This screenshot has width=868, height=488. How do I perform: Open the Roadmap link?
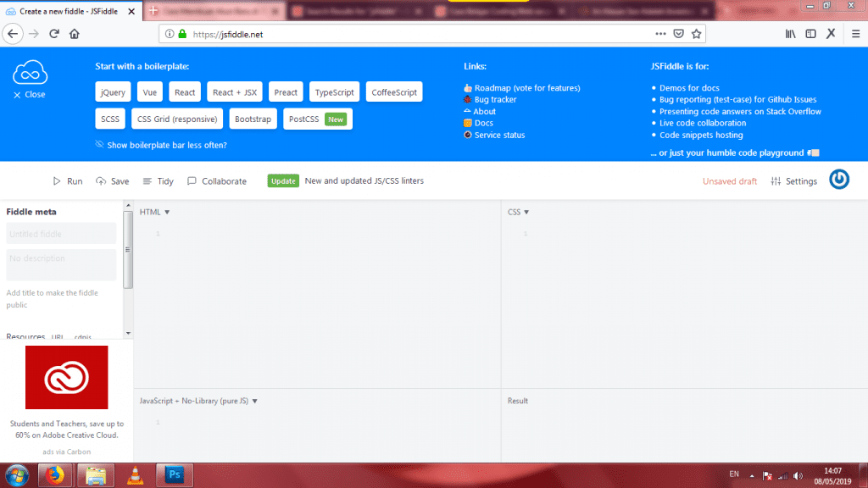pyautogui.click(x=522, y=88)
